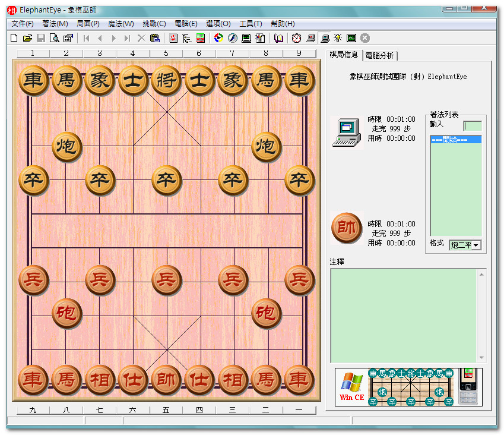Click the New file icon in toolbar

(x=14, y=38)
